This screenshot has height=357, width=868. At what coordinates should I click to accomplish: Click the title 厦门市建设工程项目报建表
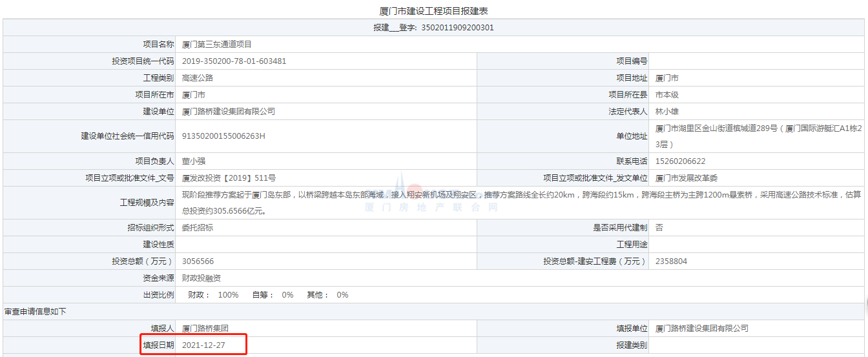point(433,12)
